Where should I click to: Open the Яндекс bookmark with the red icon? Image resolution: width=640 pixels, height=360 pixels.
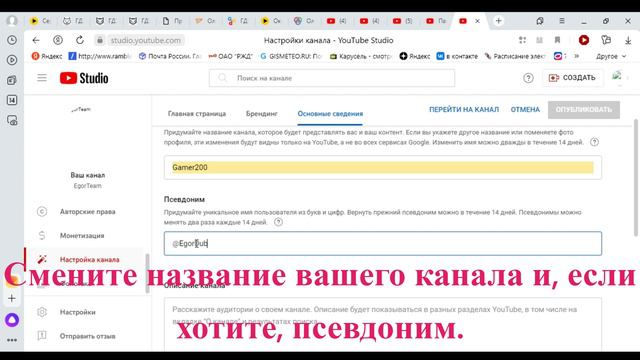click(47, 56)
